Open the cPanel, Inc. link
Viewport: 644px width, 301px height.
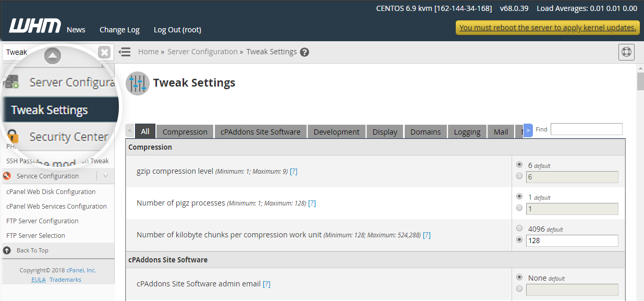coord(81,270)
